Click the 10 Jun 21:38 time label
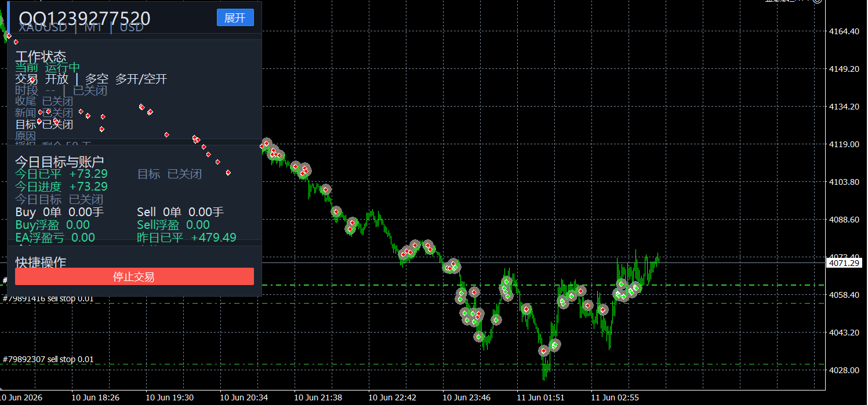868x405 pixels. tap(318, 398)
